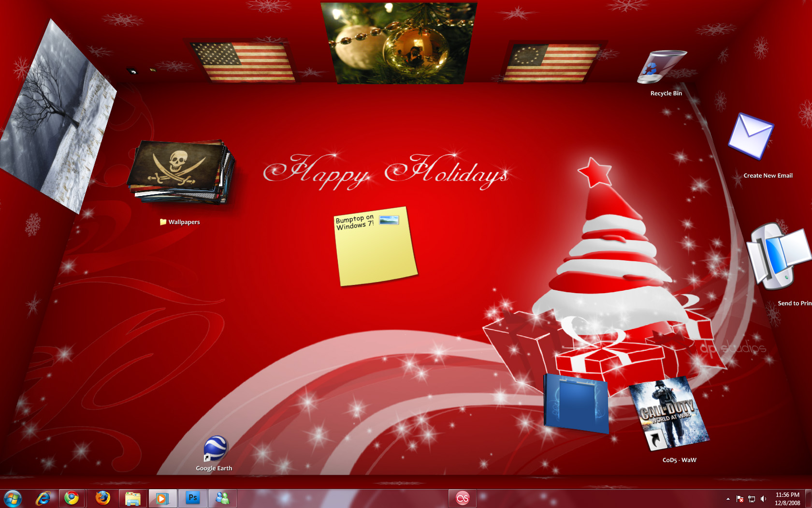Screen dimensions: 812x508
Task: Expand hidden icons with the tray chevron
Action: [x=728, y=499]
